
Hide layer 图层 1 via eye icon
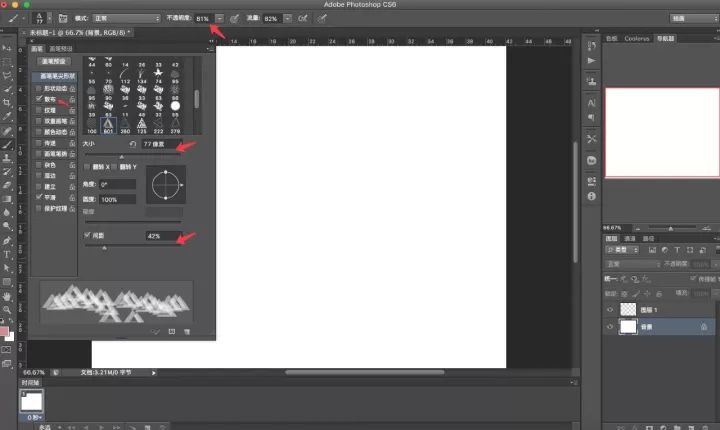610,310
